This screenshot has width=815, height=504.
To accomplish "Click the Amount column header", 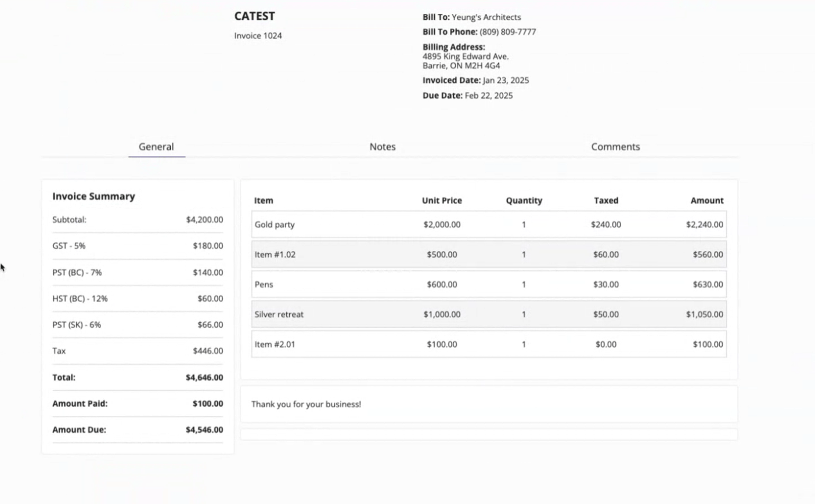I will (x=706, y=201).
